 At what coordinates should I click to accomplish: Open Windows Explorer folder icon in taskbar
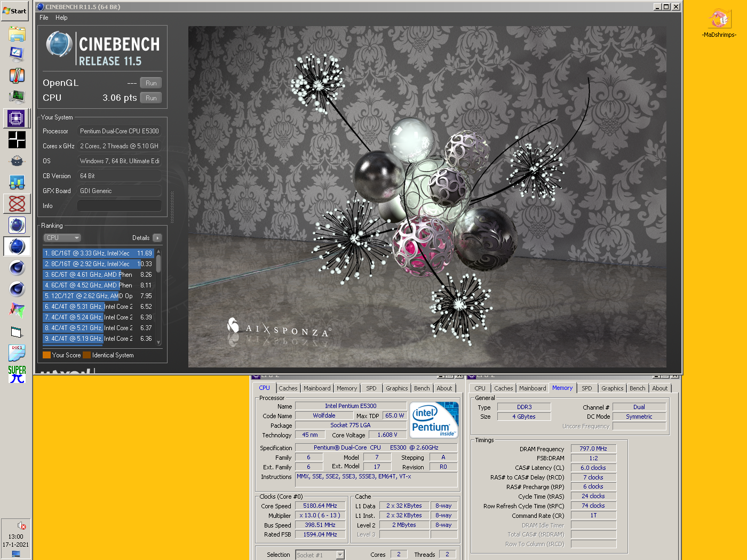pos(17,34)
